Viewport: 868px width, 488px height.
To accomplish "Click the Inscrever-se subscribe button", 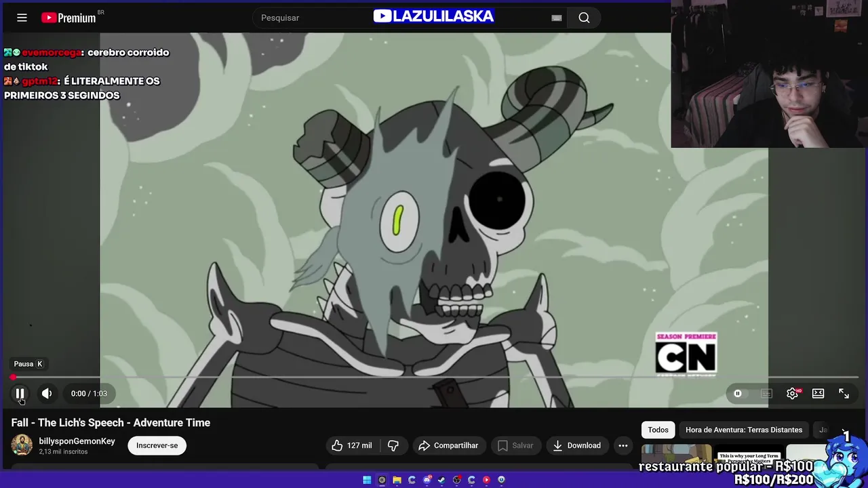I will point(157,445).
